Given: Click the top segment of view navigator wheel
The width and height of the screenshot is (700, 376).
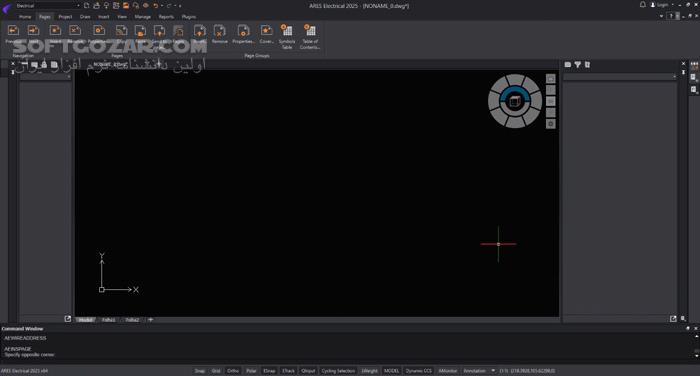Looking at the screenshot, I should (515, 79).
